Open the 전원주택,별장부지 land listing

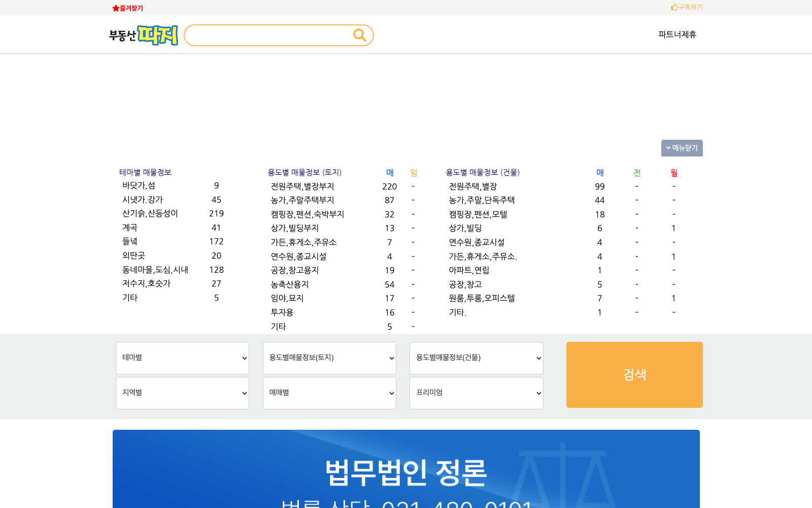[x=302, y=186]
